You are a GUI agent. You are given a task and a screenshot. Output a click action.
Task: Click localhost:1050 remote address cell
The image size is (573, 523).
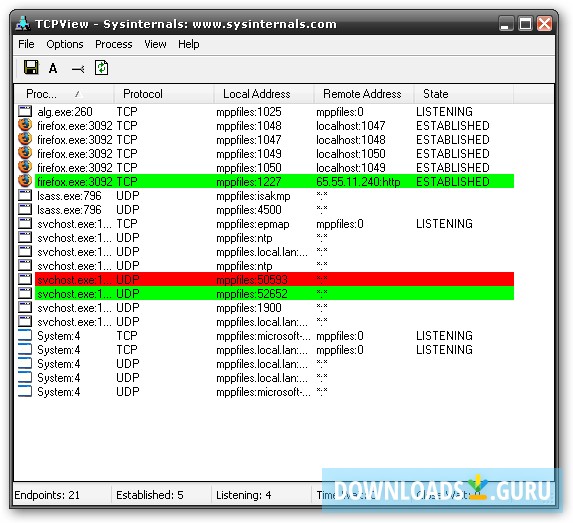pyautogui.click(x=351, y=154)
